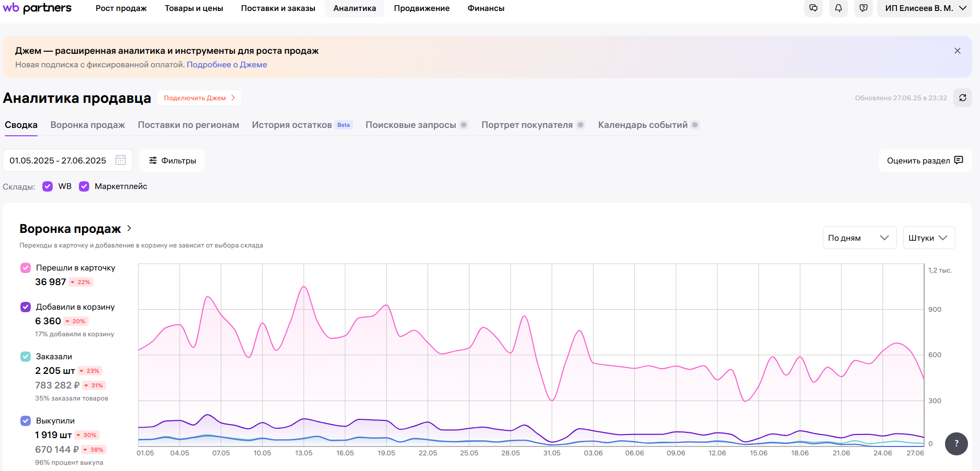Click the Оценить раздел button
Image resolution: width=980 pixels, height=471 pixels.
[x=925, y=160]
